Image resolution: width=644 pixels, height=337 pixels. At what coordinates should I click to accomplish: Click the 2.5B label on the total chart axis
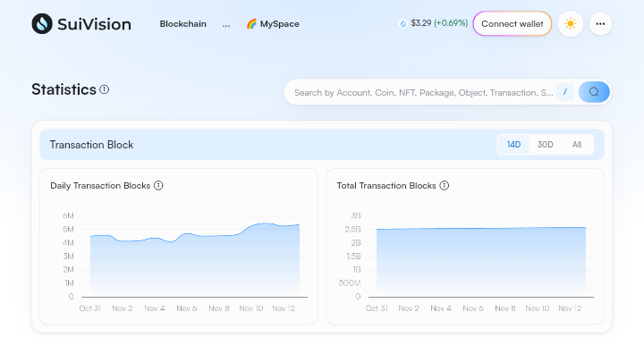pos(352,229)
